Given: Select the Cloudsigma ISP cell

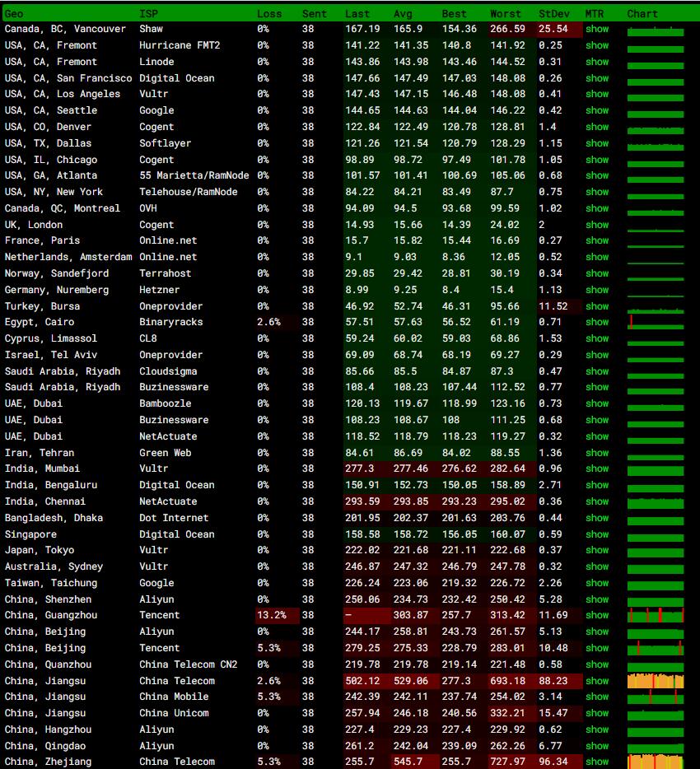Looking at the screenshot, I should (x=168, y=371).
